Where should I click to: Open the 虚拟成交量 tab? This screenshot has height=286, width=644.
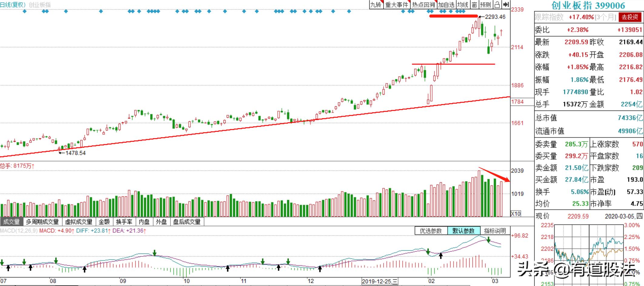tap(79, 222)
